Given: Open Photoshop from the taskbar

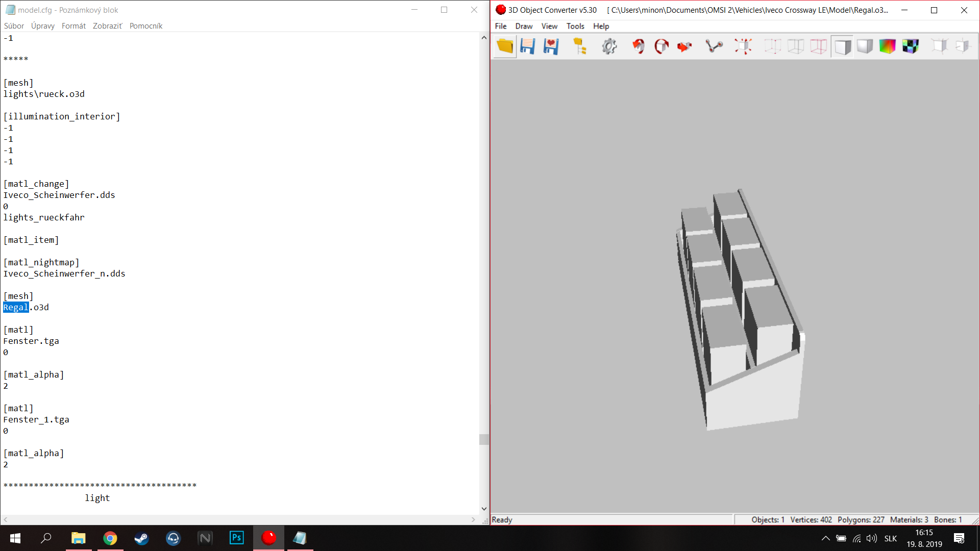Looking at the screenshot, I should (x=237, y=538).
